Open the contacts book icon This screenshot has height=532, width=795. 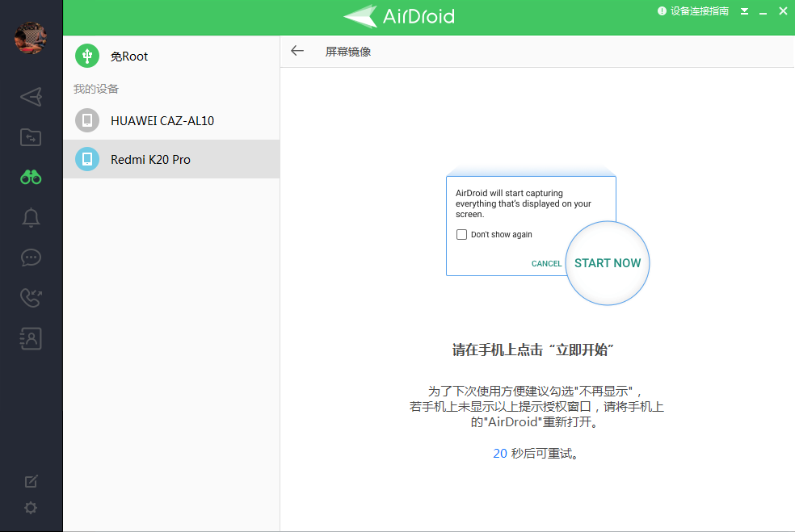31,338
